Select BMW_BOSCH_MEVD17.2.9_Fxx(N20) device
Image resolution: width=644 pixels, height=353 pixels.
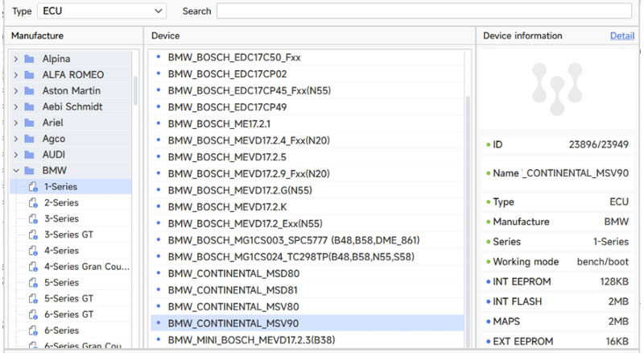(308, 173)
